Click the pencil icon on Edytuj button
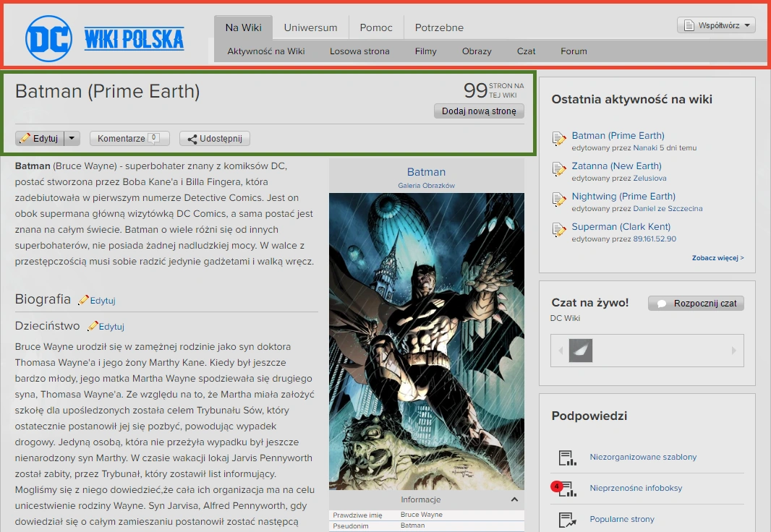 [25, 139]
